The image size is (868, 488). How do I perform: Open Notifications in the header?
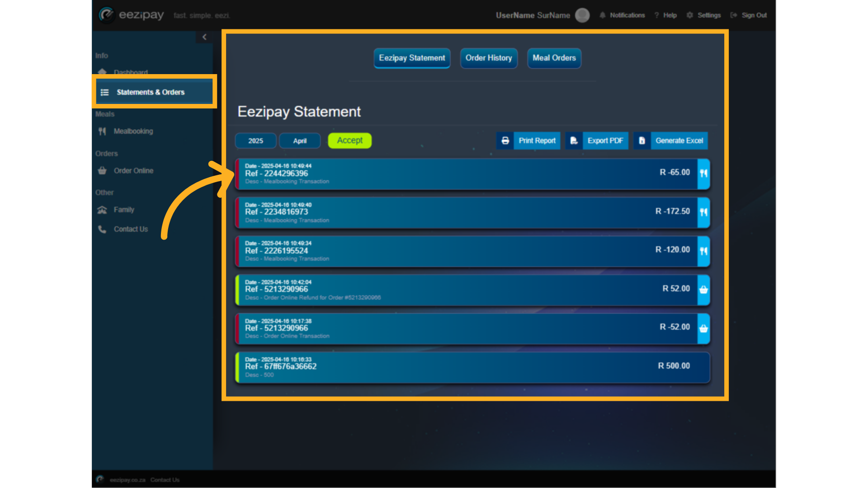pyautogui.click(x=627, y=15)
